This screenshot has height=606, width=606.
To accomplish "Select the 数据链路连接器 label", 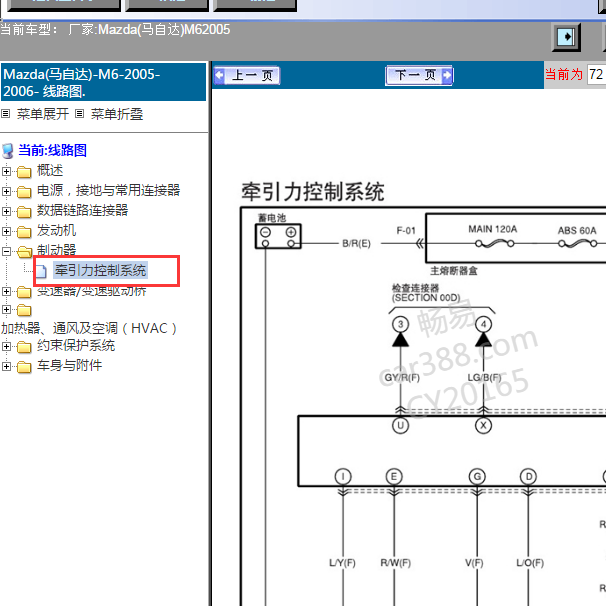I will (82, 210).
